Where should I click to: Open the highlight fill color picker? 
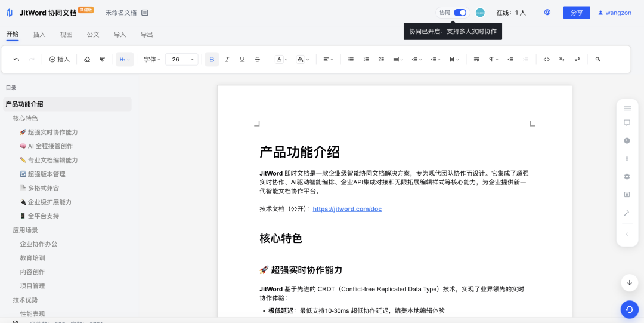[303, 59]
